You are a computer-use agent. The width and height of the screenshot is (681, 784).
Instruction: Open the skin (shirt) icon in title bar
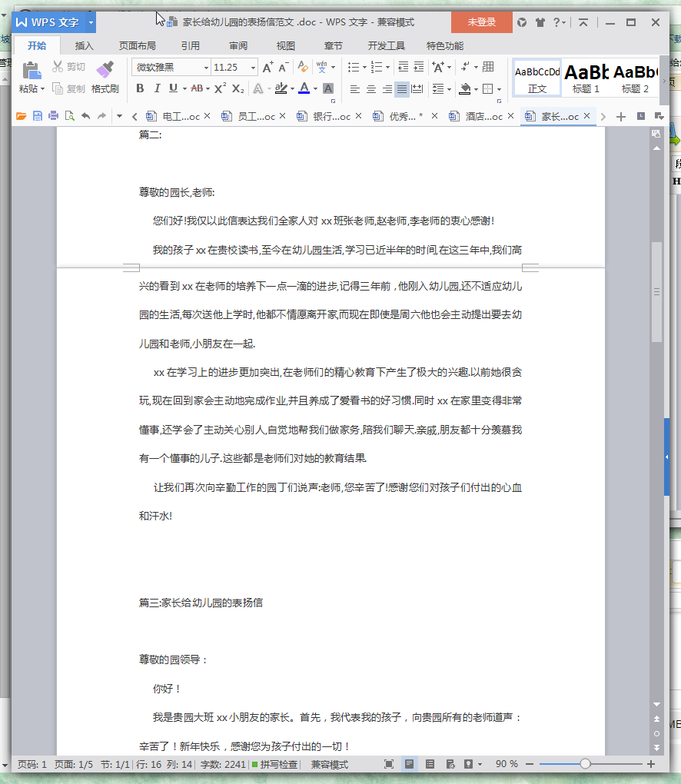pos(540,22)
